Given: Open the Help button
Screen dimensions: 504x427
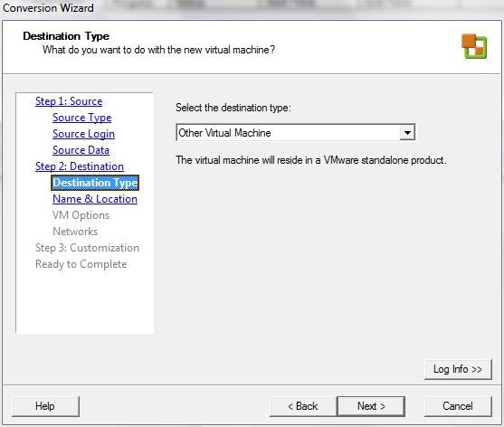Looking at the screenshot, I should [x=45, y=406].
